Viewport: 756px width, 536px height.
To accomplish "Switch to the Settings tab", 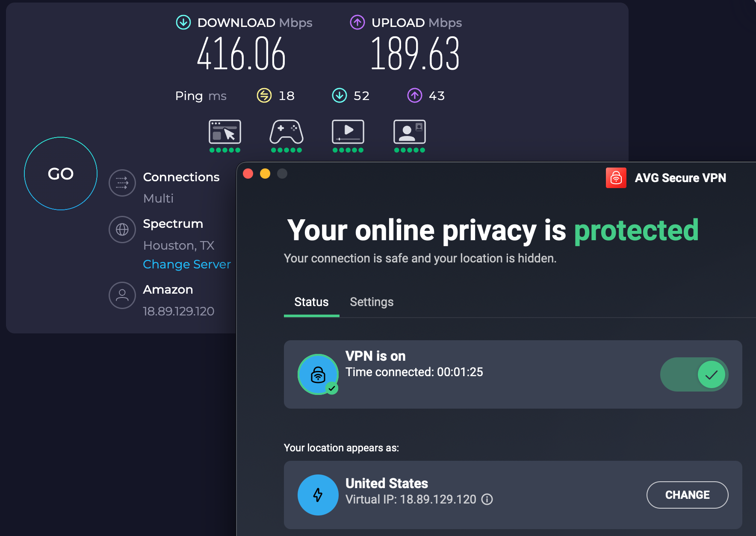I will (371, 302).
